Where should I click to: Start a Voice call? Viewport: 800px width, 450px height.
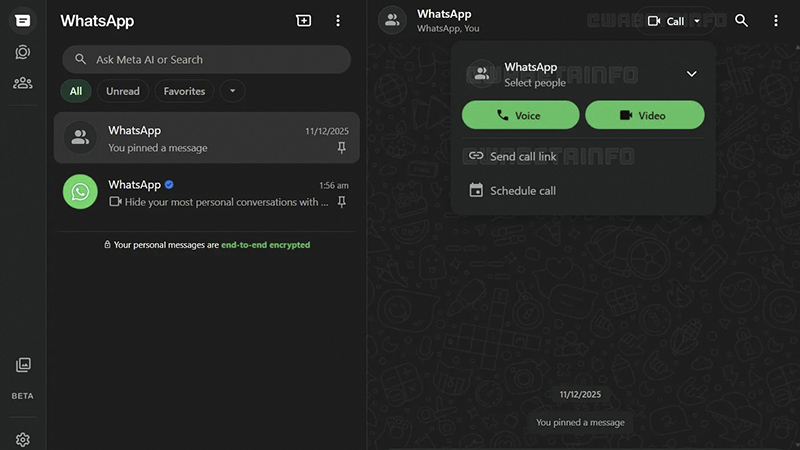[520, 115]
